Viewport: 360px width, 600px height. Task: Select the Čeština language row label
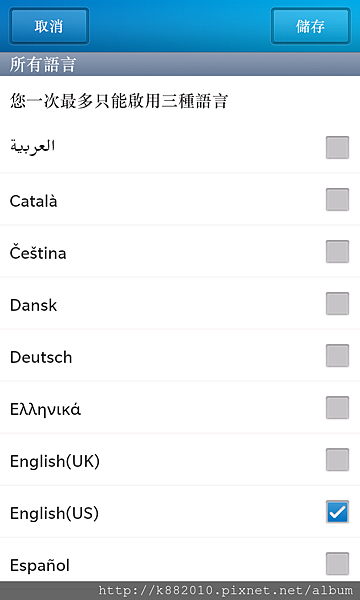pyautogui.click(x=38, y=252)
